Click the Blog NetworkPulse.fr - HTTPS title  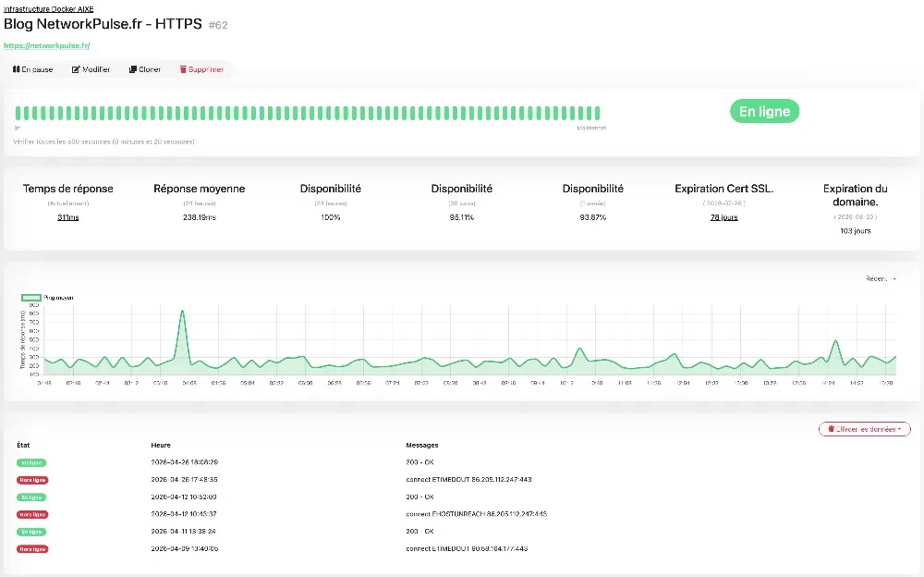click(x=103, y=24)
